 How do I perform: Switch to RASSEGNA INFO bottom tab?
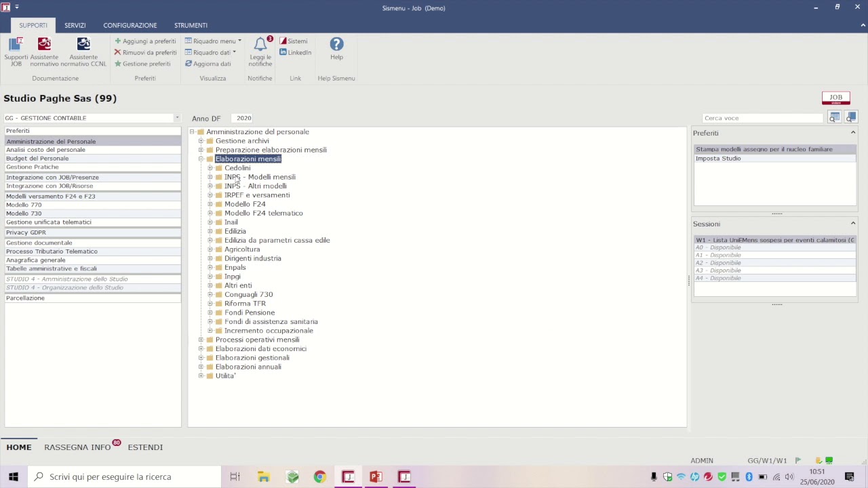tap(77, 447)
